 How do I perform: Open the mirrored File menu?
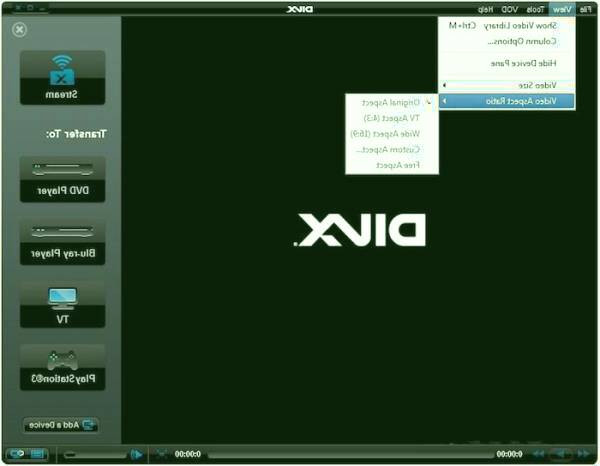pos(585,10)
